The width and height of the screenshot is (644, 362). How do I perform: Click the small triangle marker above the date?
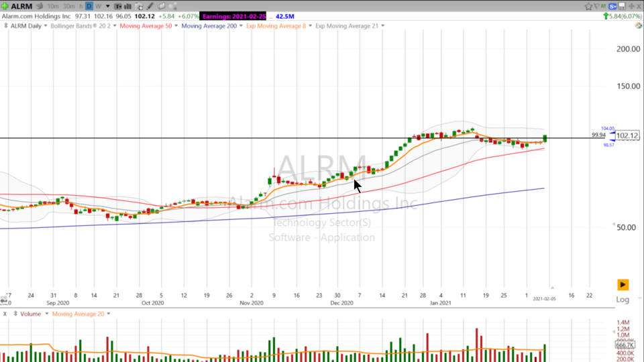click(x=552, y=288)
